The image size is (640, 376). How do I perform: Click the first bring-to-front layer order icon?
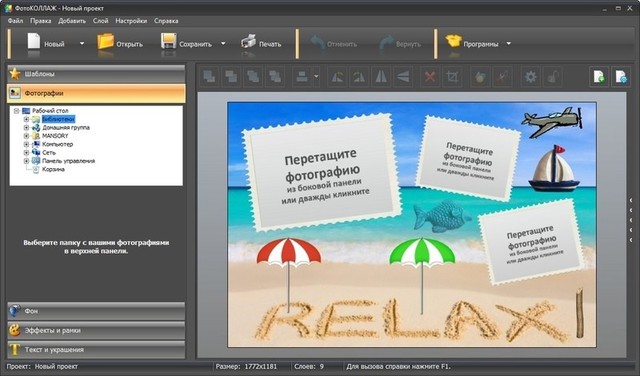click(209, 77)
